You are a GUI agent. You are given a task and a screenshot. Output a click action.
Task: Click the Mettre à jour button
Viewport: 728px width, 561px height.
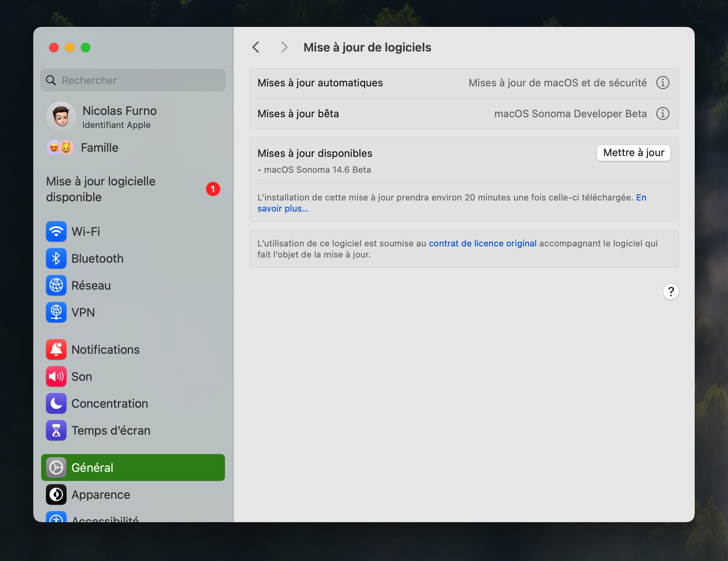click(633, 153)
